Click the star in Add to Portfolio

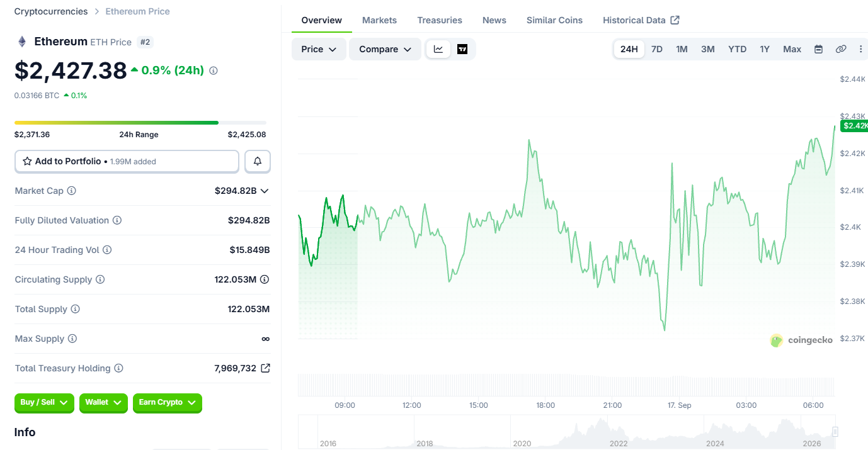[x=27, y=161]
